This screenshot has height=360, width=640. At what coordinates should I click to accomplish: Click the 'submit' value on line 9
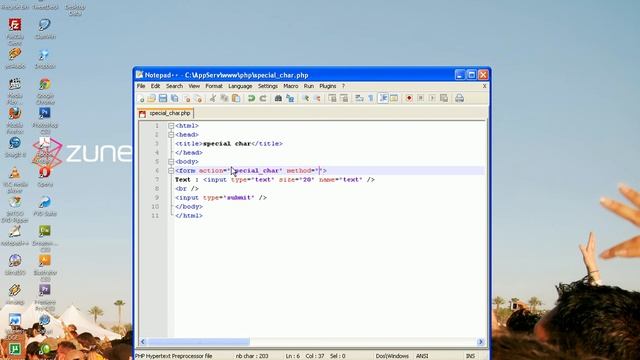(239, 198)
